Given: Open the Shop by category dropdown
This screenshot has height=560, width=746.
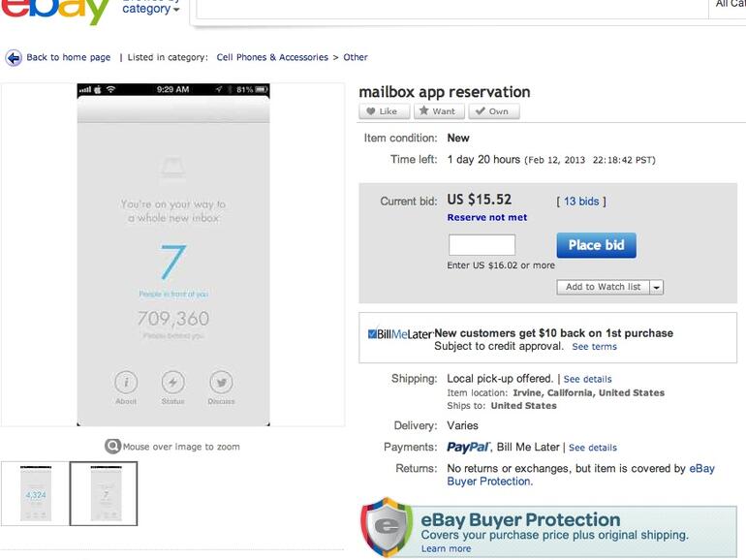Looking at the screenshot, I should click(152, 8).
